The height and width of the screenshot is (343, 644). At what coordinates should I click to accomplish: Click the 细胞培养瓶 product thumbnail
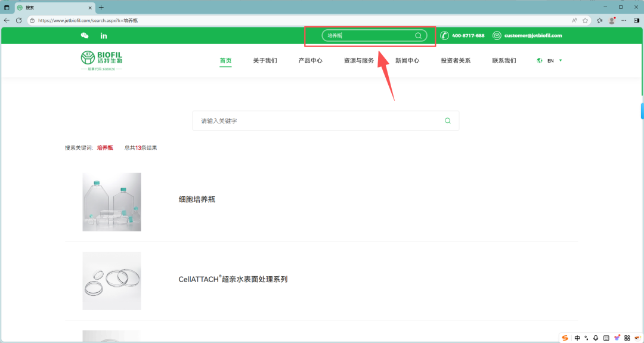tap(112, 202)
